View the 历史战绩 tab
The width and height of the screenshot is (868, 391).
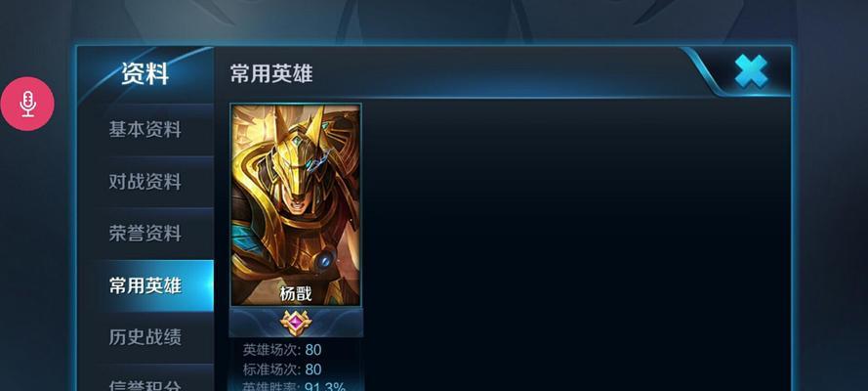(x=145, y=337)
